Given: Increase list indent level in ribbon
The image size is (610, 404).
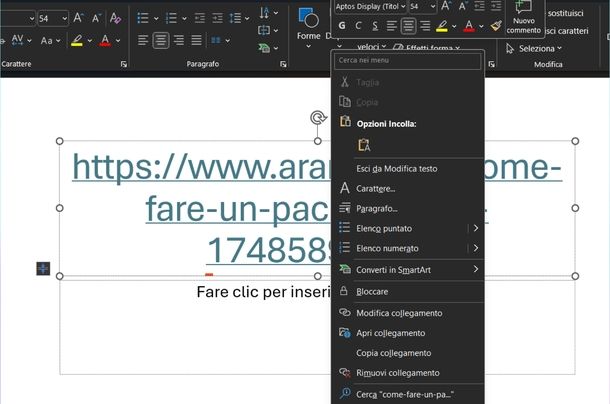Looking at the screenshot, I should pos(217,18).
